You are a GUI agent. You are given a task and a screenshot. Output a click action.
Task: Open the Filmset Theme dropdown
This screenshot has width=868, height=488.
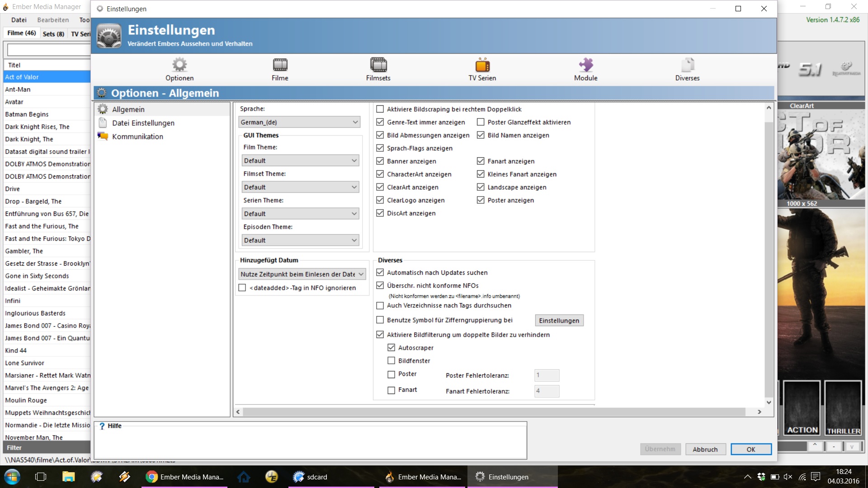point(301,187)
